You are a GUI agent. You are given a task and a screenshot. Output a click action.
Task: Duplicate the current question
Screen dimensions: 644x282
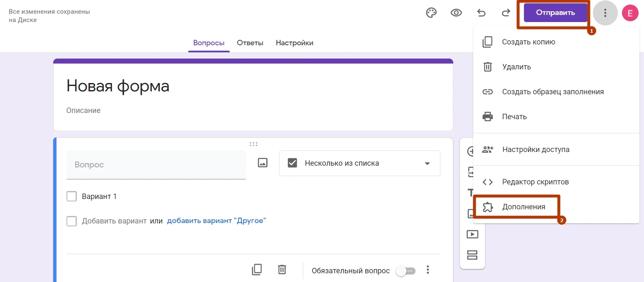pos(257,270)
